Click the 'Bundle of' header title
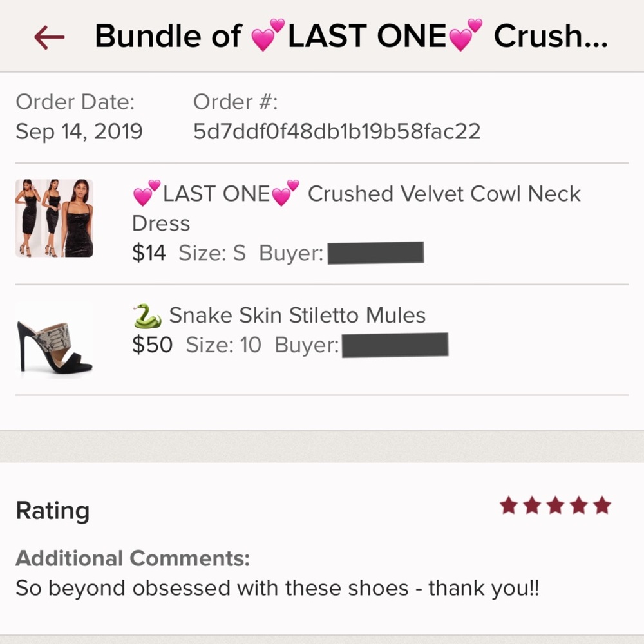The height and width of the screenshot is (644, 644). click(167, 37)
